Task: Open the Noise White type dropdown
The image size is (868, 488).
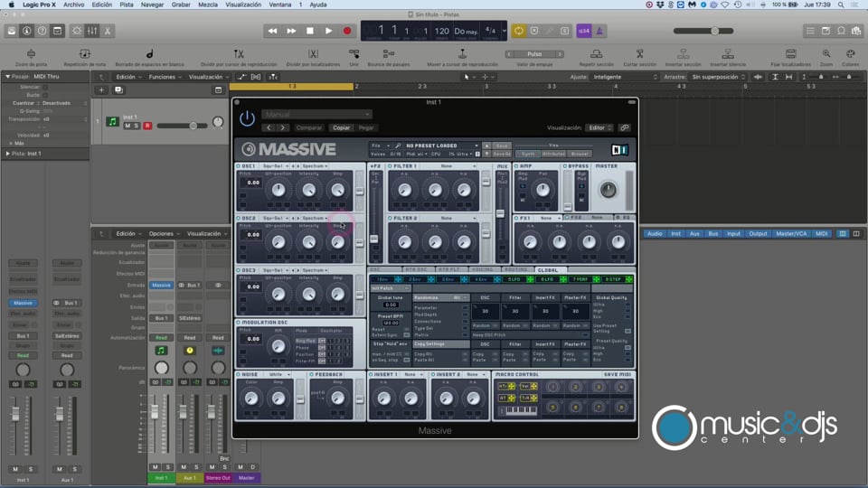Action: (x=279, y=374)
